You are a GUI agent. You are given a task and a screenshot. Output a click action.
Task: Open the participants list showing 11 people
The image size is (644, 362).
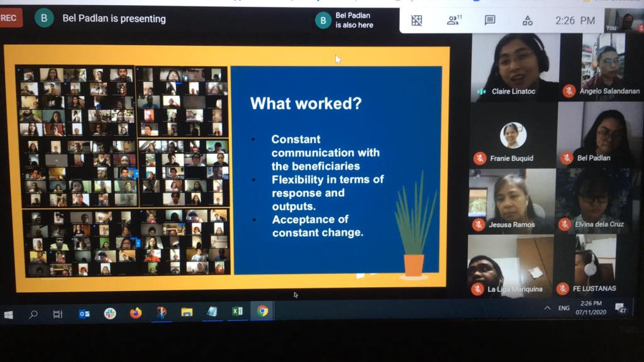pos(453,21)
